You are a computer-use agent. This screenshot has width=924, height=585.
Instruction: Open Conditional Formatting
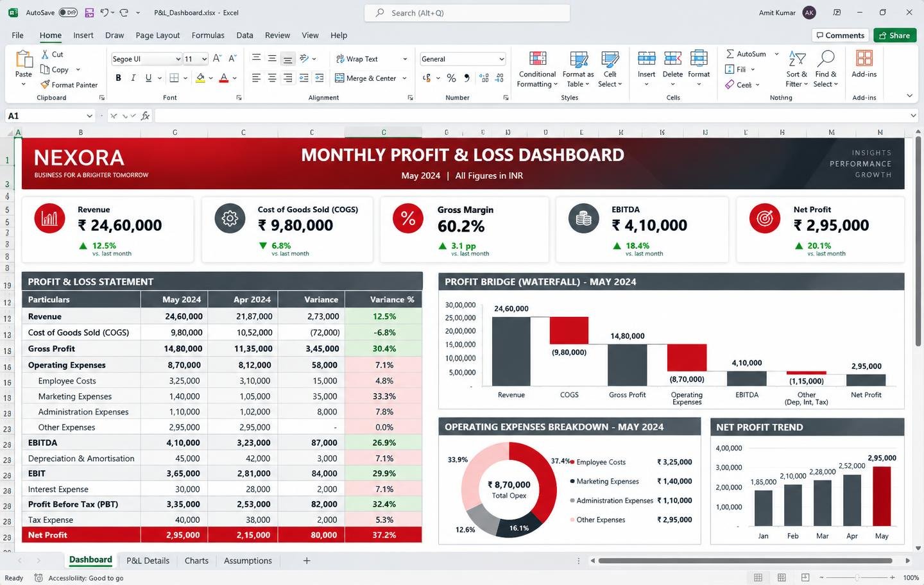[x=538, y=69]
